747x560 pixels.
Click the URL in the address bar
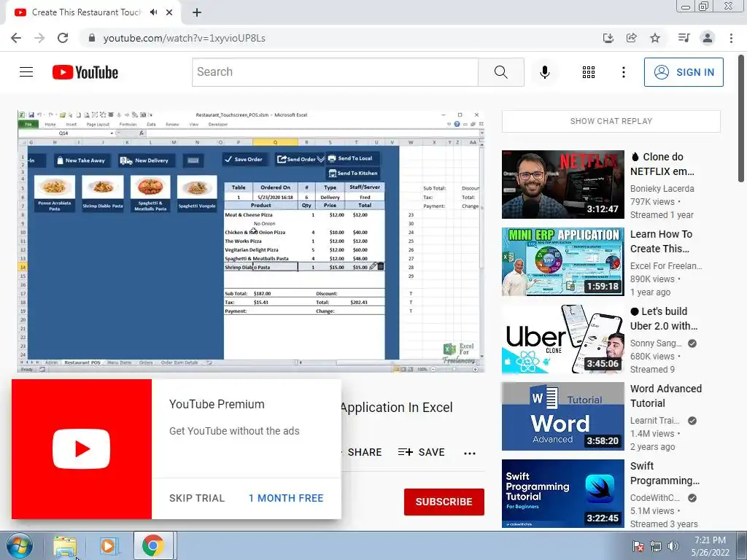pos(185,38)
